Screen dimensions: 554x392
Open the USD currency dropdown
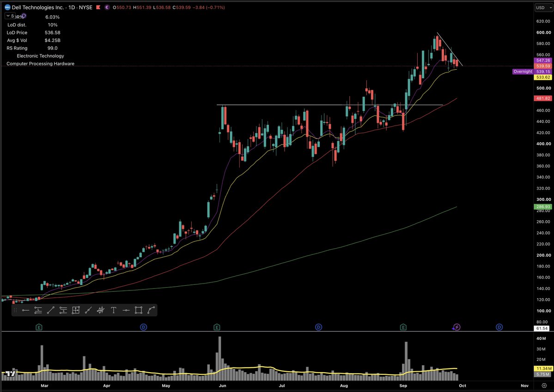[543, 8]
